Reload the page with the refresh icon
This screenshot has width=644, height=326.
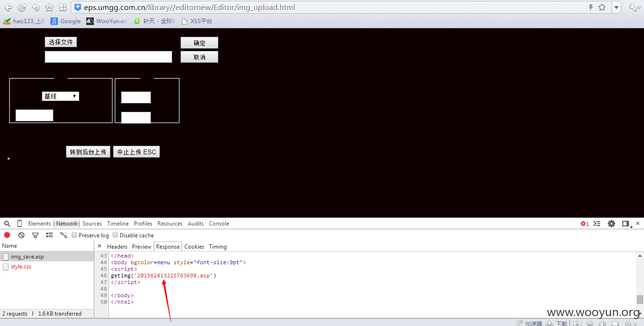pos(22,8)
